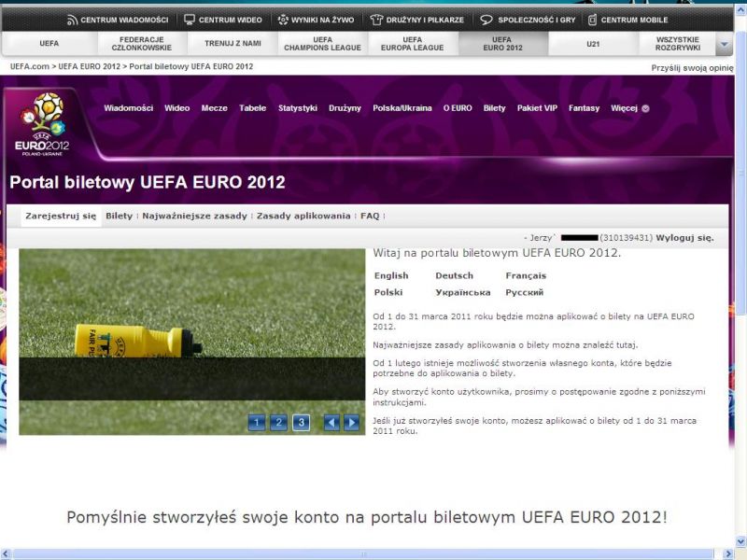The width and height of the screenshot is (747, 560).
Task: Click the horizontal scrollbar left arrow
Action: click(6, 554)
